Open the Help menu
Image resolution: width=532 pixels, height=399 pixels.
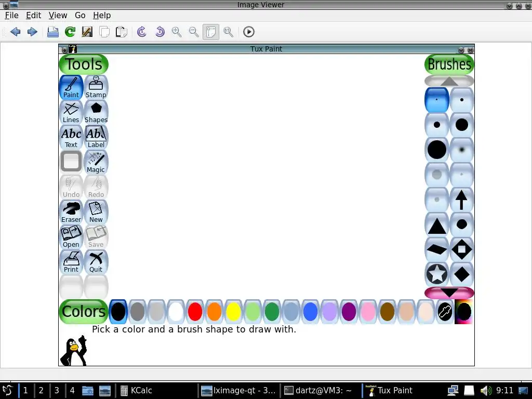coord(102,15)
